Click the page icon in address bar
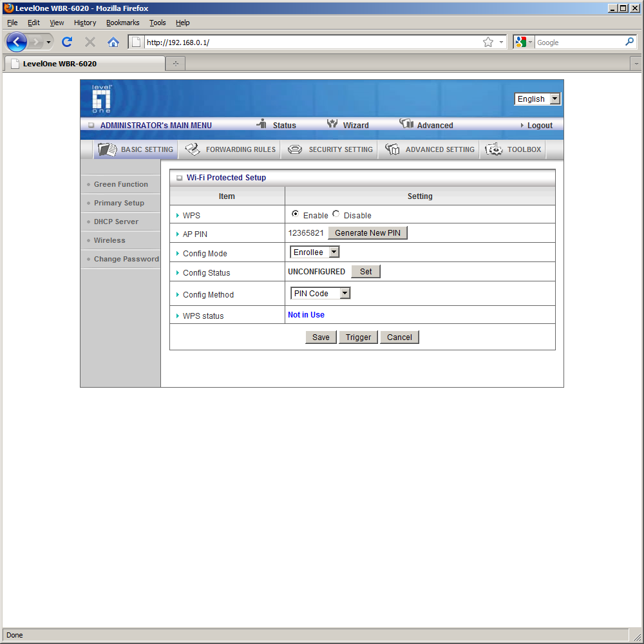The image size is (644, 644). pyautogui.click(x=137, y=42)
